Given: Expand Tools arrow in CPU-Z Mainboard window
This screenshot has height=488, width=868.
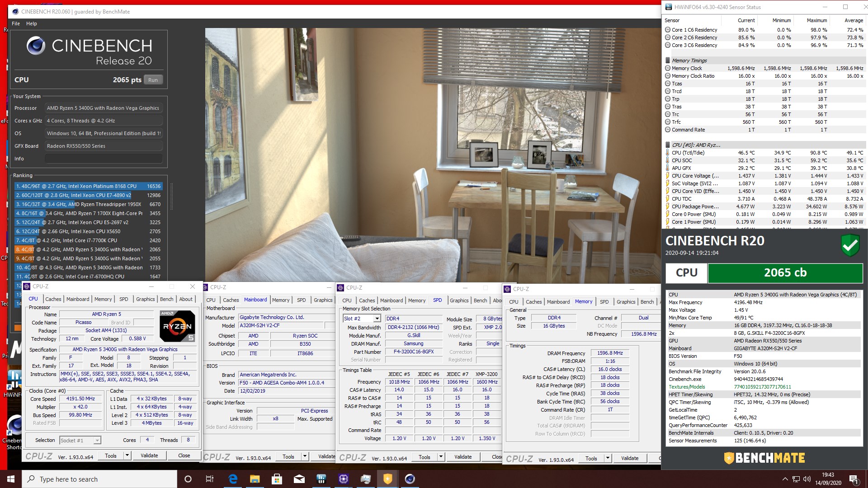Looking at the screenshot, I should (305, 456).
